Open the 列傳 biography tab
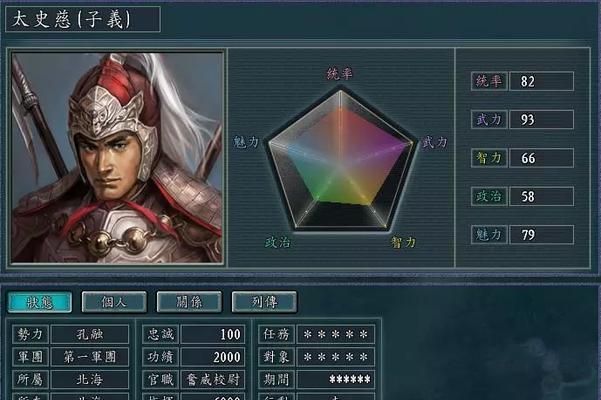Image resolution: width=601 pixels, height=400 pixels. (x=264, y=302)
